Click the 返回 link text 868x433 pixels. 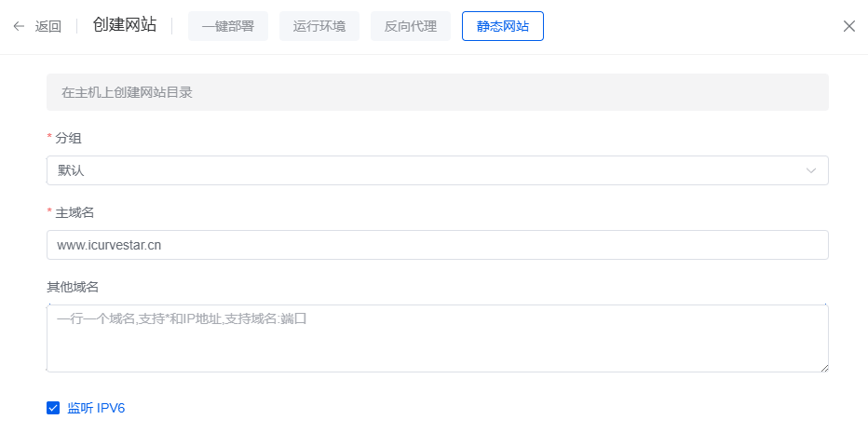tap(48, 26)
